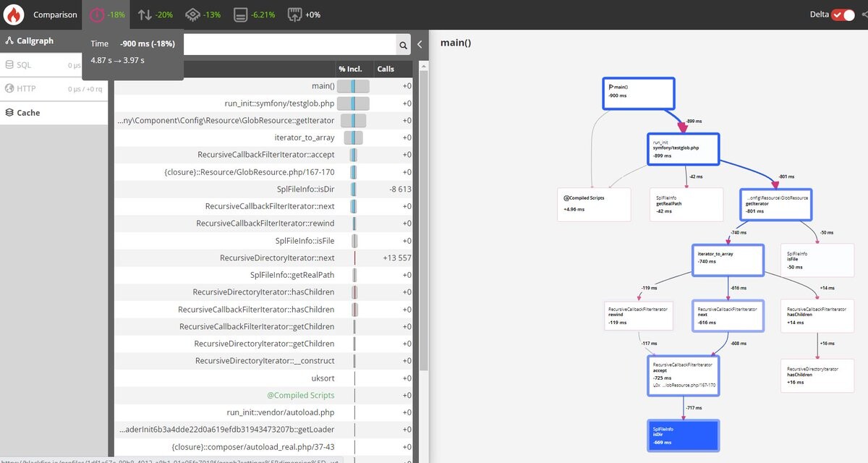The image size is (868, 463).
Task: Toggle the Delta switch off
Action: (x=843, y=14)
